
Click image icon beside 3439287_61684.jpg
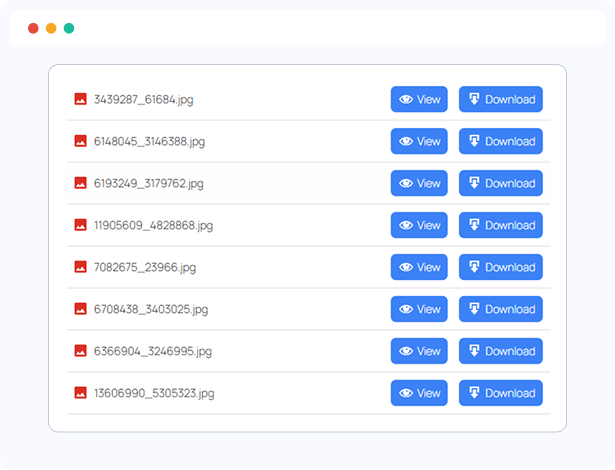pyautogui.click(x=80, y=99)
